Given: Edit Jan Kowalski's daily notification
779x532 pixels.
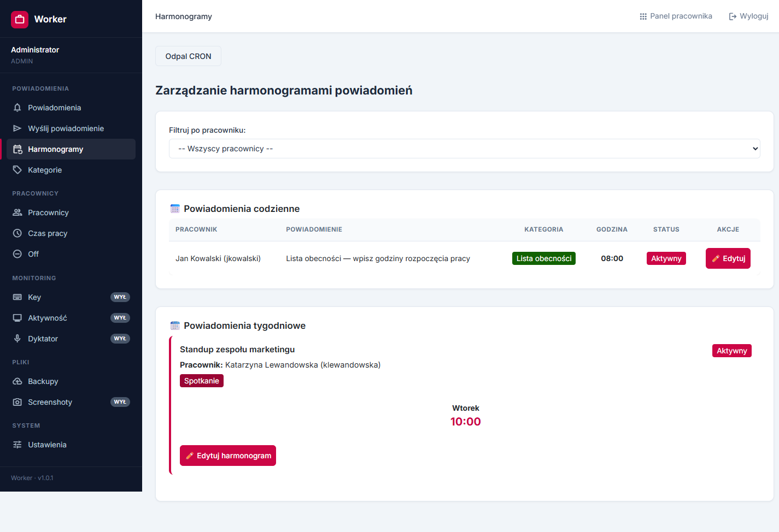Looking at the screenshot, I should (728, 258).
